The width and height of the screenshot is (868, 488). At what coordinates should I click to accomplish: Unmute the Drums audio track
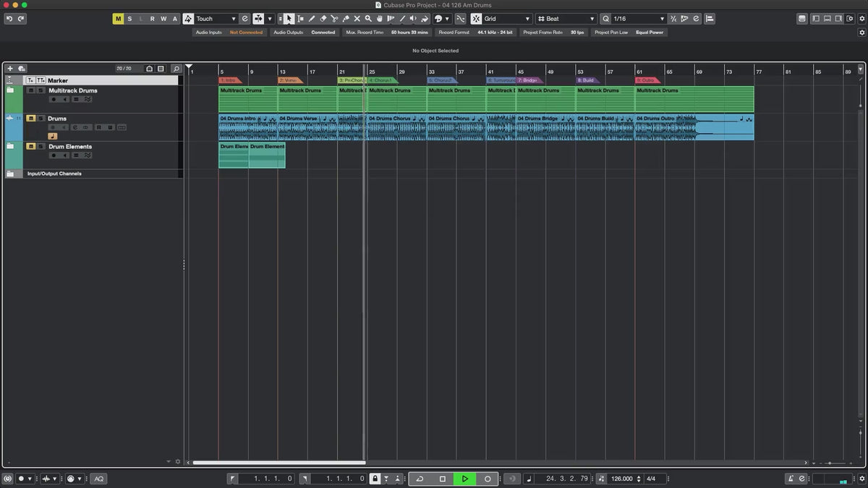coord(31,119)
